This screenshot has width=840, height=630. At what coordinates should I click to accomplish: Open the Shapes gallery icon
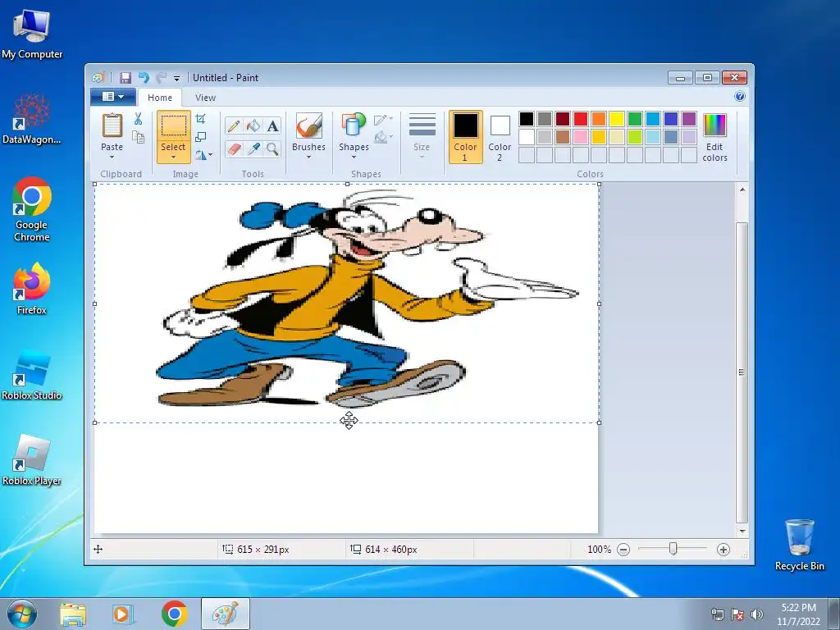pyautogui.click(x=354, y=126)
